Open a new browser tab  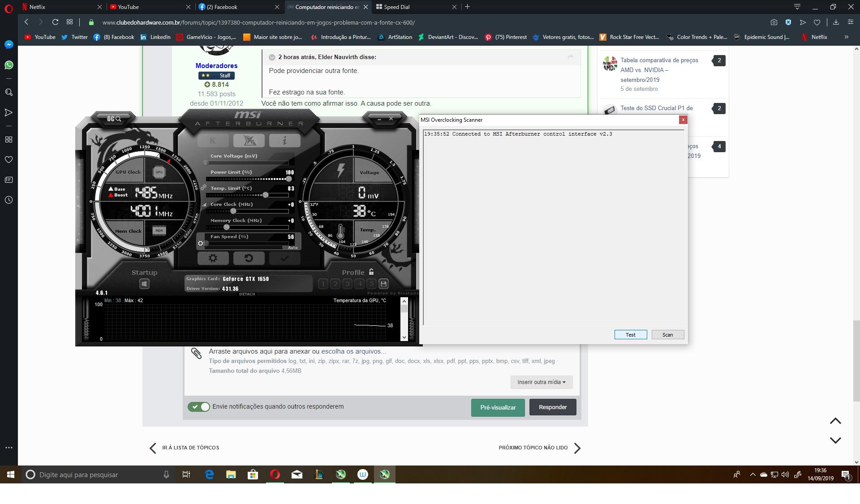tap(468, 7)
